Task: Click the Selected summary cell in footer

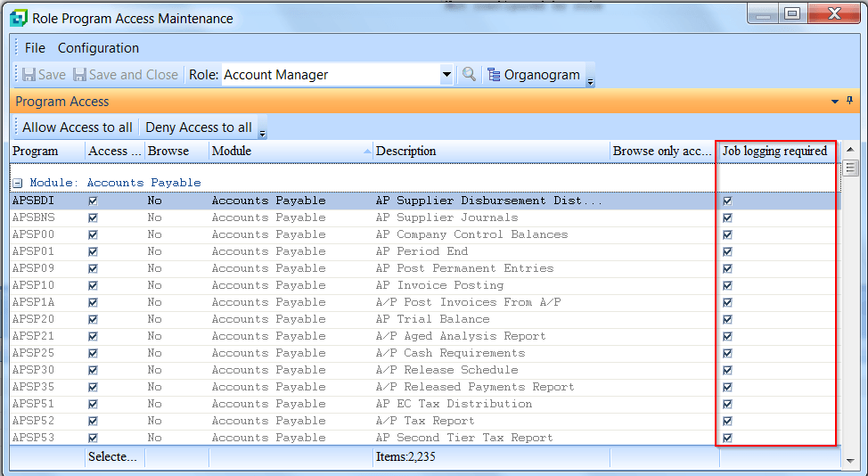Action: click(x=113, y=456)
